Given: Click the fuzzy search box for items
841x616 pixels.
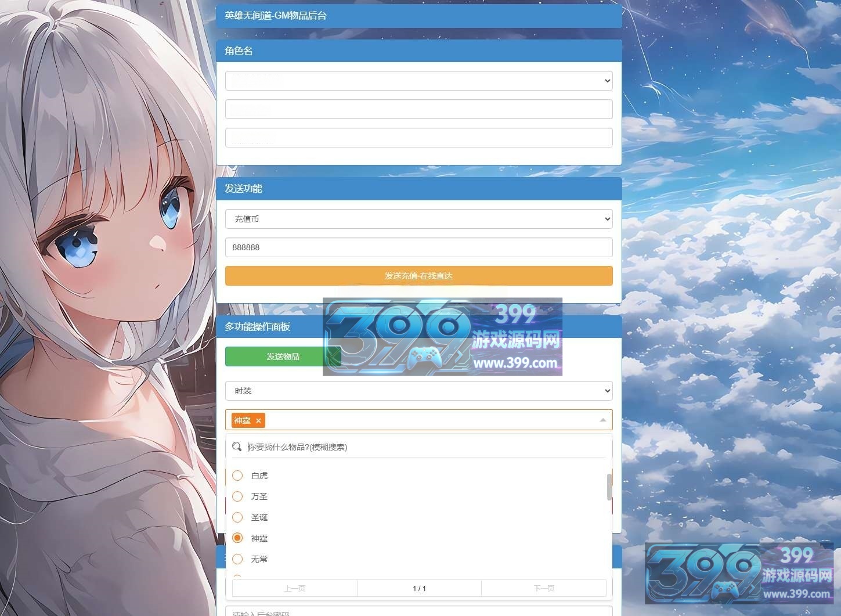Looking at the screenshot, I should coord(427,447).
